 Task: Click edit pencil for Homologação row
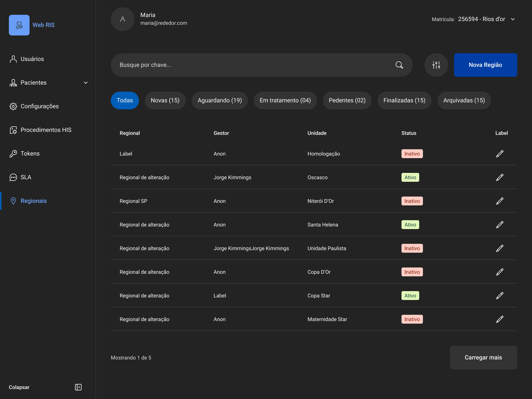[499, 154]
